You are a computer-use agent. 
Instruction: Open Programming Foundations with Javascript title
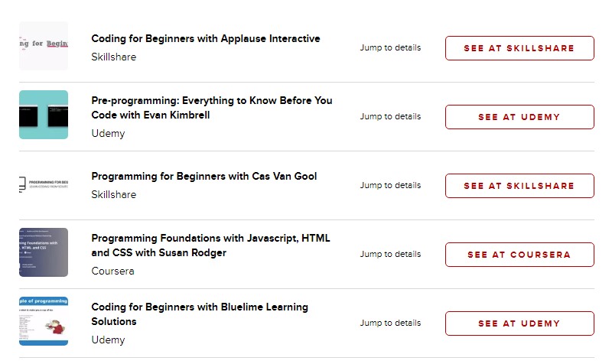[x=211, y=245]
